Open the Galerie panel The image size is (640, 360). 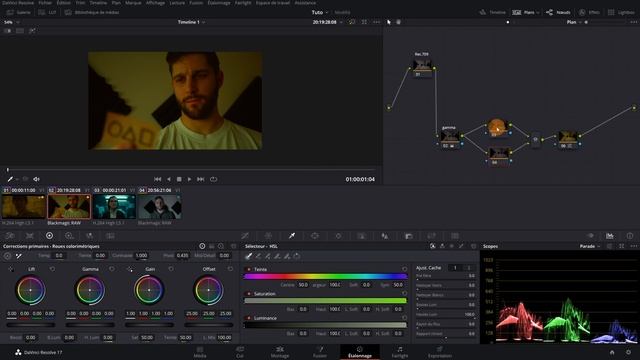tap(18, 12)
